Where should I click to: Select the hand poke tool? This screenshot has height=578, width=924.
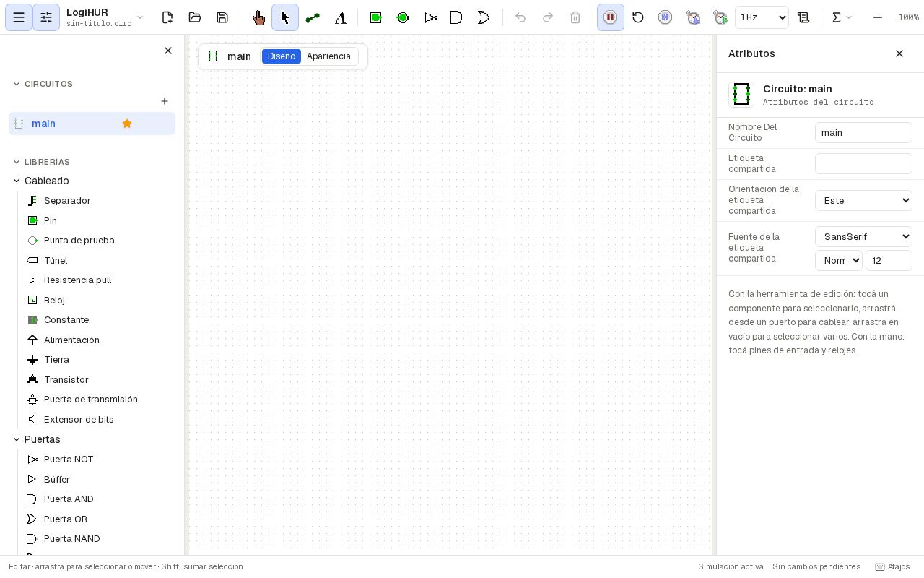(x=258, y=17)
